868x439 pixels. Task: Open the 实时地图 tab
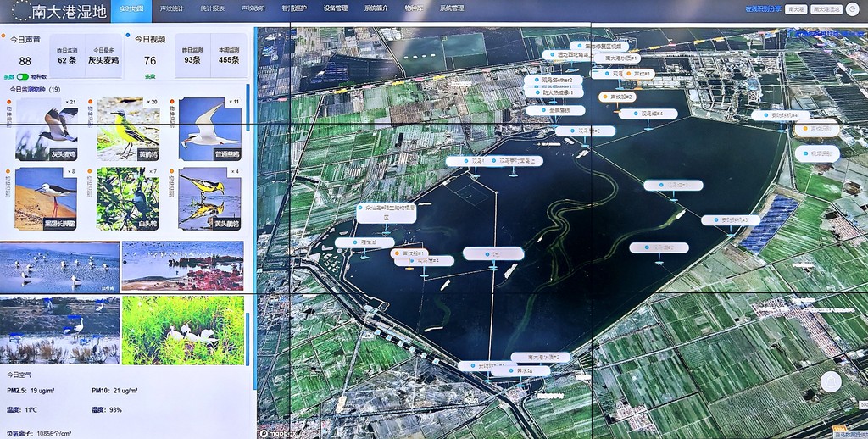coord(131,9)
